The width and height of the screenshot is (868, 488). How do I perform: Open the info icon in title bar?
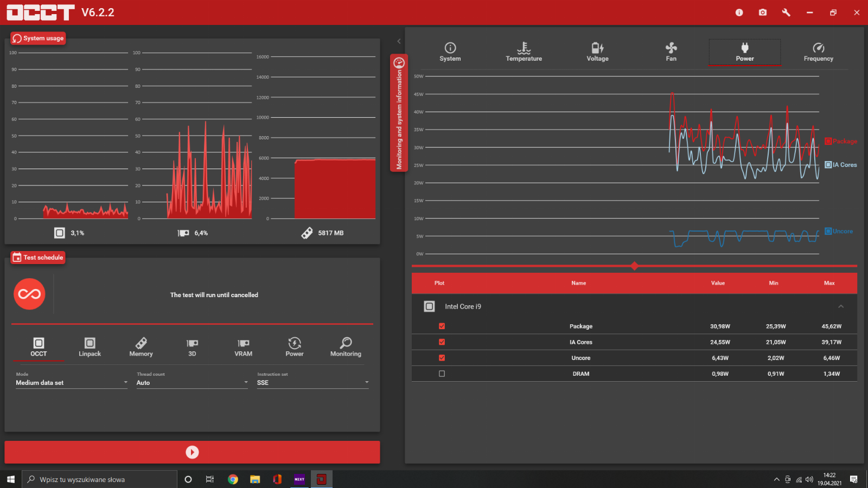point(739,12)
